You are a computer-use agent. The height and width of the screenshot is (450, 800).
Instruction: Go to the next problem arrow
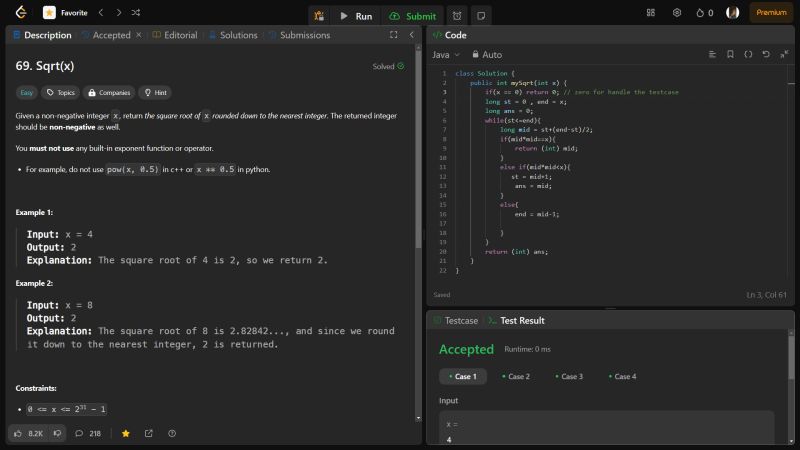tap(118, 13)
